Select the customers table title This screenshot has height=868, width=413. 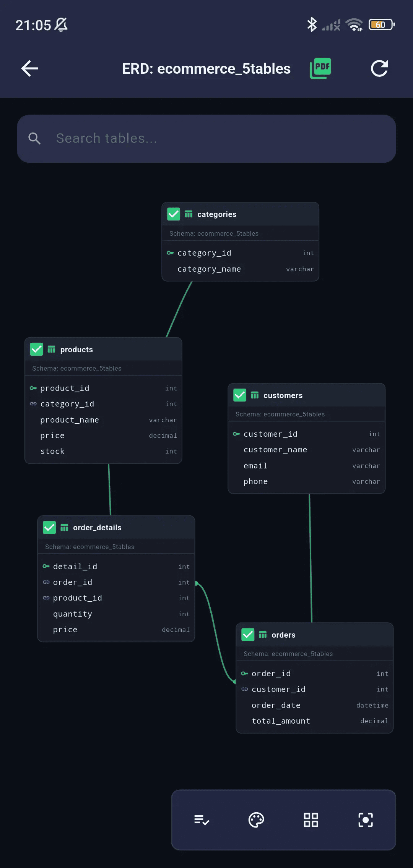click(283, 395)
